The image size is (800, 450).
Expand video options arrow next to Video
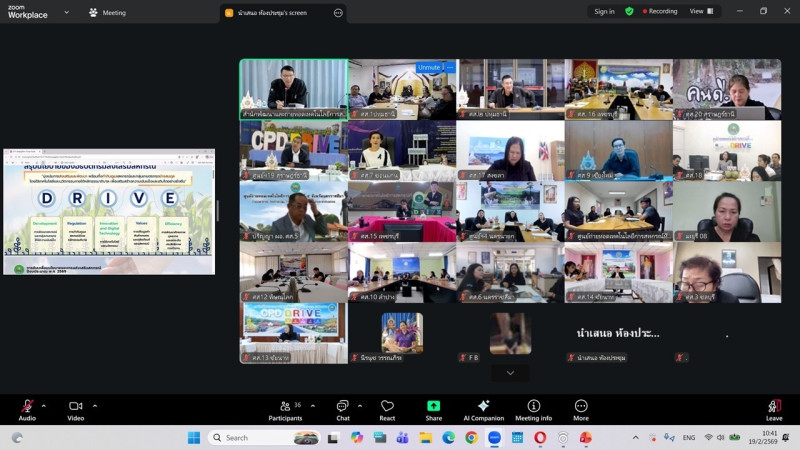pos(95,405)
